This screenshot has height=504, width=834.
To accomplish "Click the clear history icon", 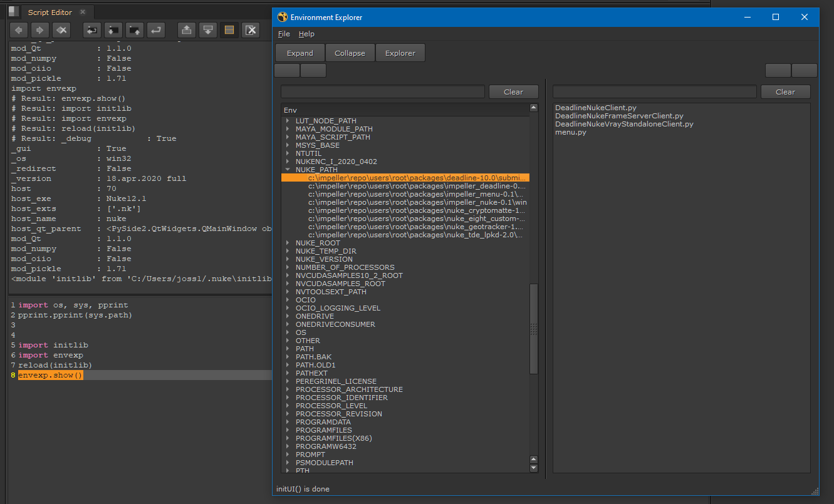I will click(61, 29).
